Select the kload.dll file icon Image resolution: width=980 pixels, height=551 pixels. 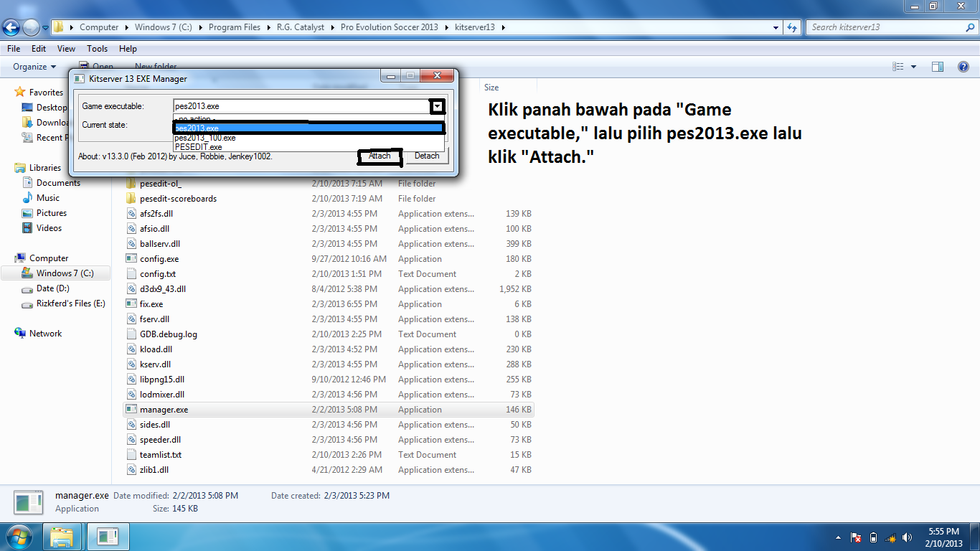tap(131, 349)
